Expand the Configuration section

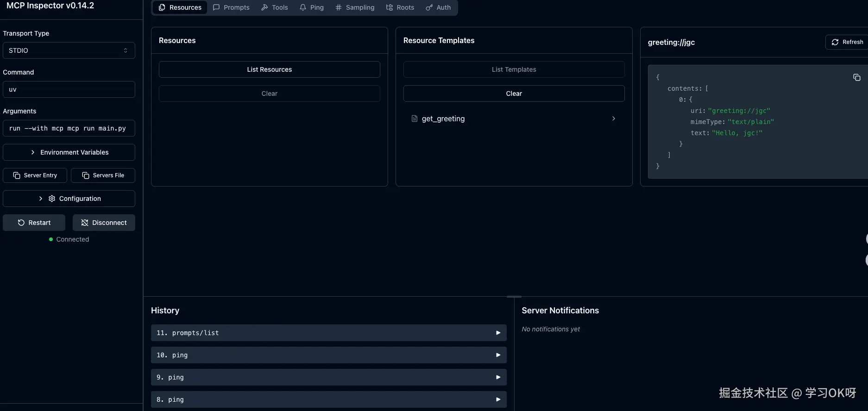(69, 199)
